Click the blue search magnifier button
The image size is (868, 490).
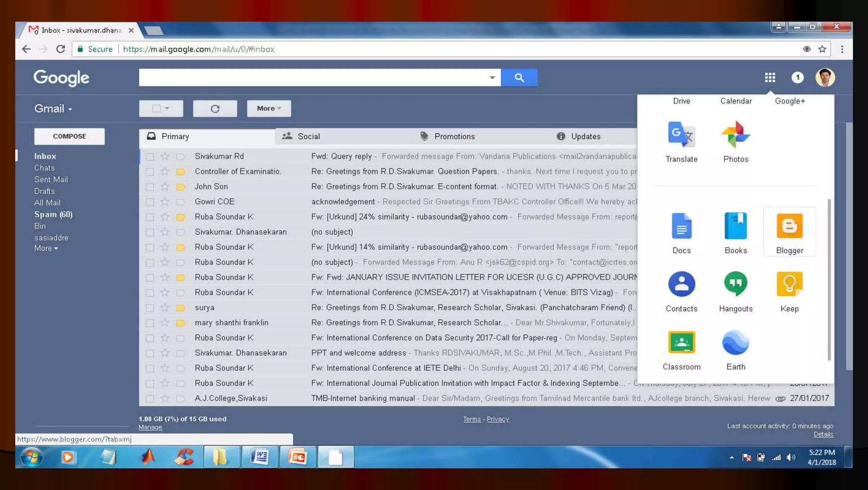tap(519, 78)
